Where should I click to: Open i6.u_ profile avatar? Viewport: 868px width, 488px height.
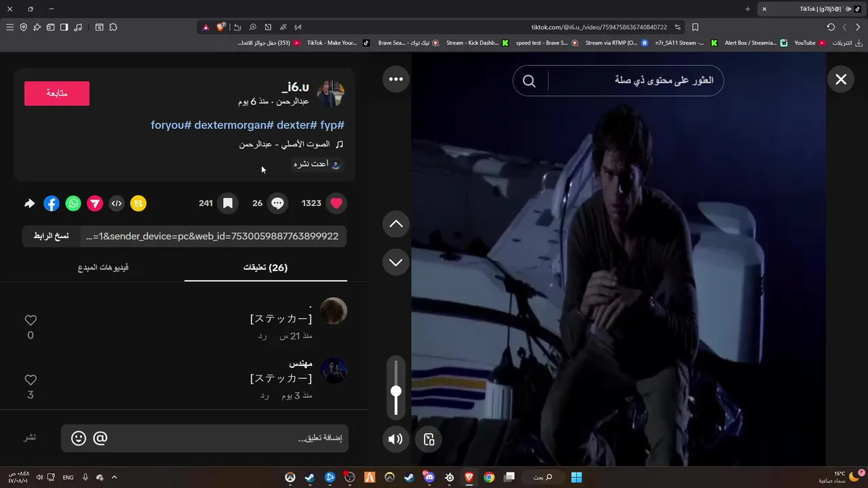tap(331, 94)
